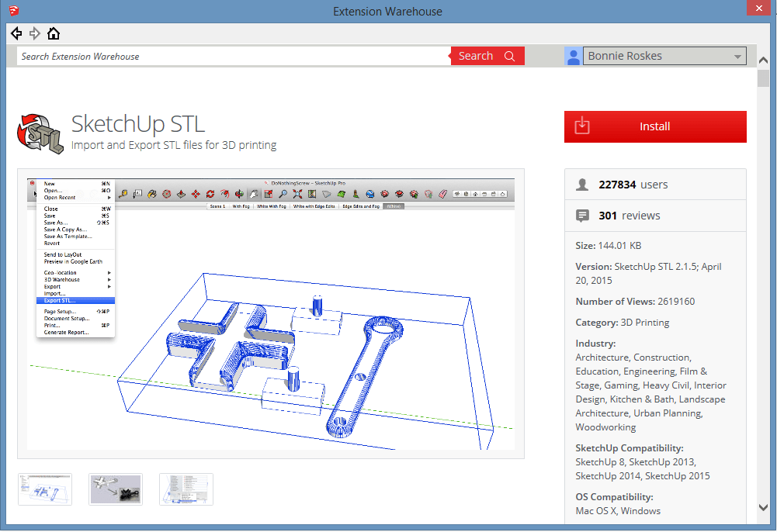Click the 'Version: SketchUp STL 2.1.5' text
Image resolution: width=777 pixels, height=532 pixels.
648,273
